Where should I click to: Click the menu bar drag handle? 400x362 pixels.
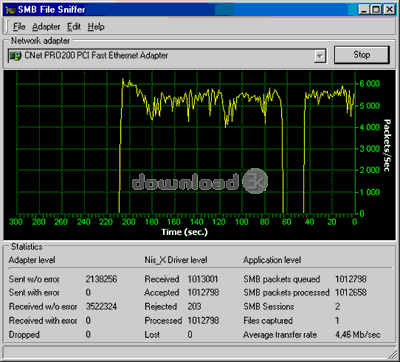(x=6, y=27)
